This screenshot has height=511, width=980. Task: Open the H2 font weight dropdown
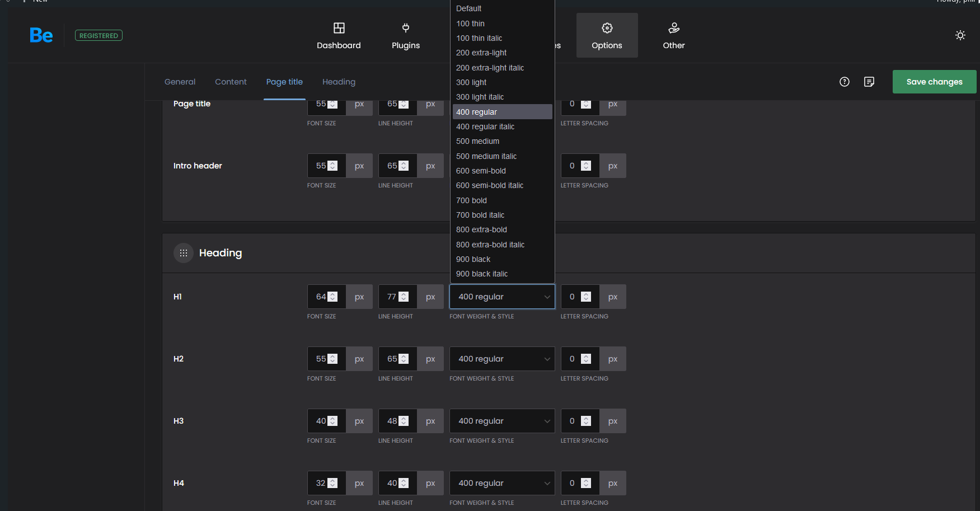(x=502, y=359)
